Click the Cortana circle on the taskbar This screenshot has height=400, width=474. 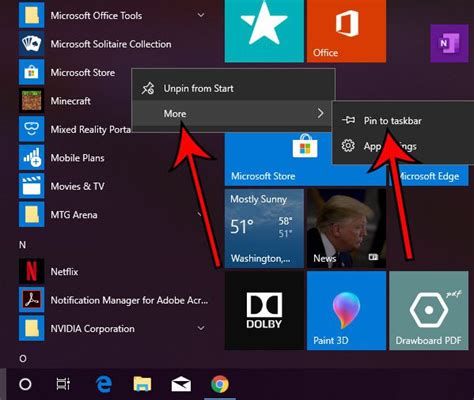(25, 384)
